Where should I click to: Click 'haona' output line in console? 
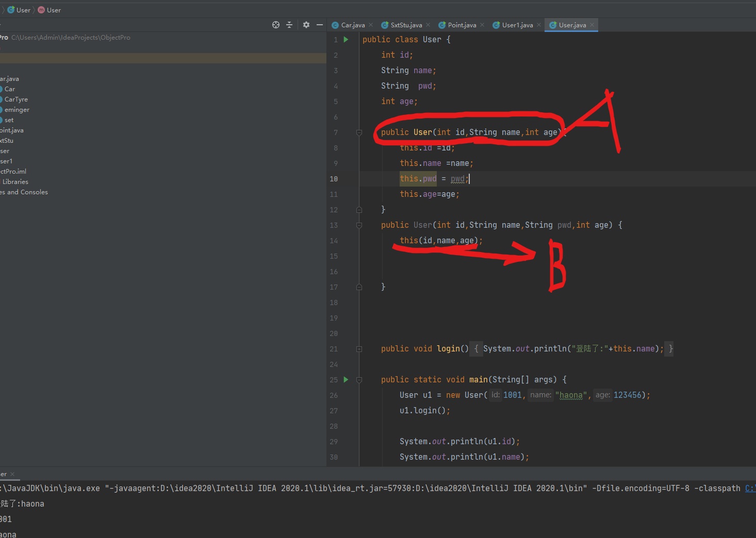[x=8, y=534]
